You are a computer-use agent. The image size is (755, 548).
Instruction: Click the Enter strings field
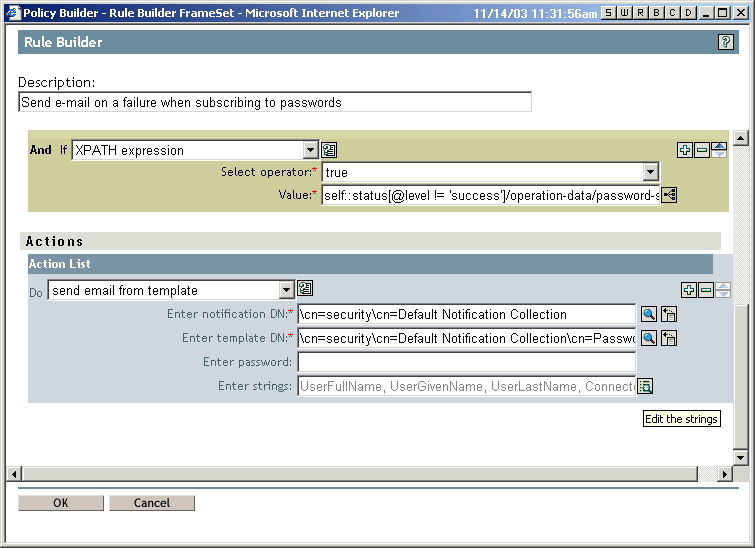point(467,386)
